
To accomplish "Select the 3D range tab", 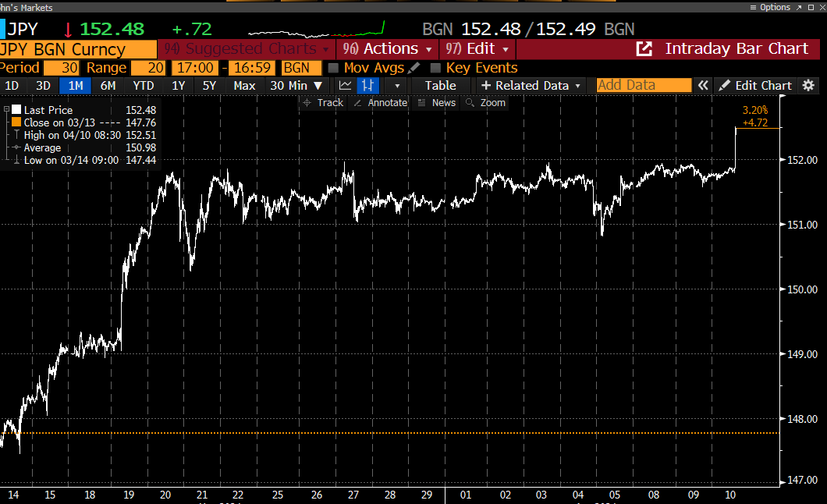I will [43, 85].
